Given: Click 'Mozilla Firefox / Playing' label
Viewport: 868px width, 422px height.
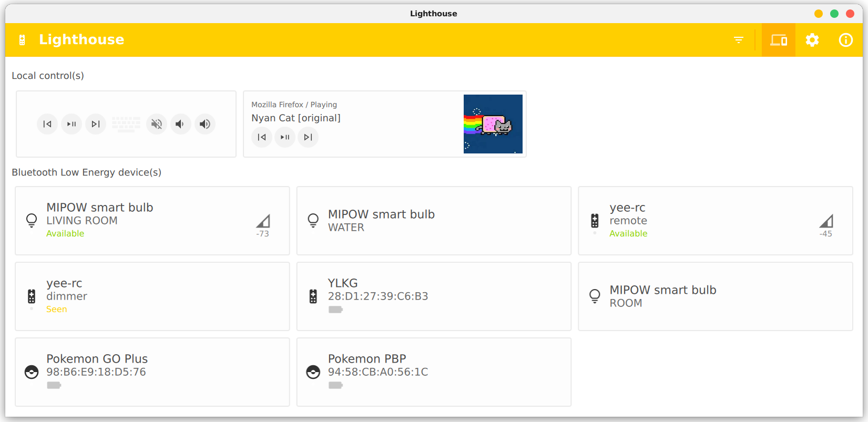Looking at the screenshot, I should pyautogui.click(x=294, y=105).
